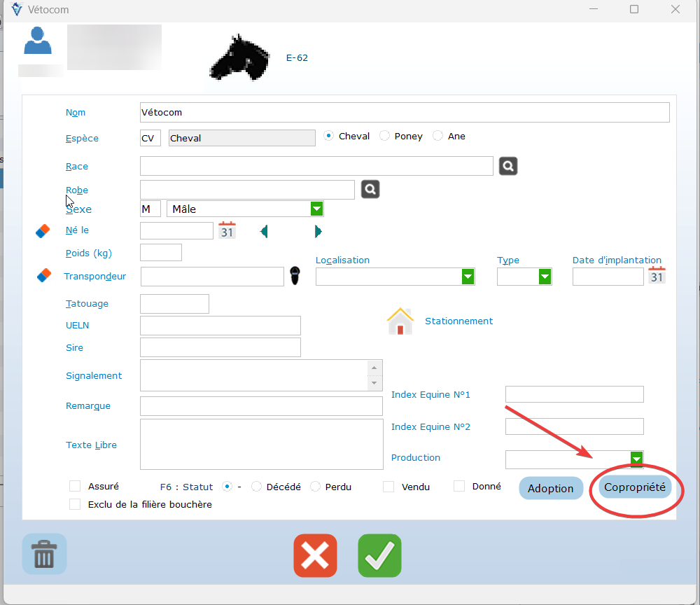Click the transponder chip reader icon

(295, 277)
